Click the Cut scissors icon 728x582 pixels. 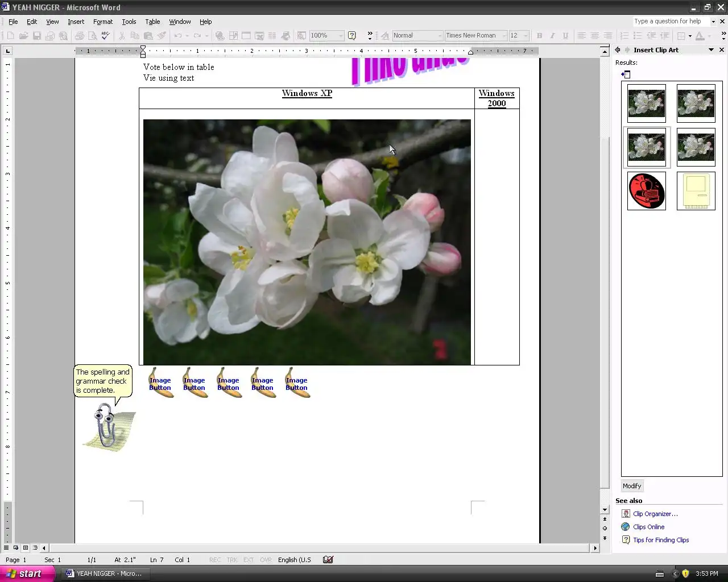122,35
